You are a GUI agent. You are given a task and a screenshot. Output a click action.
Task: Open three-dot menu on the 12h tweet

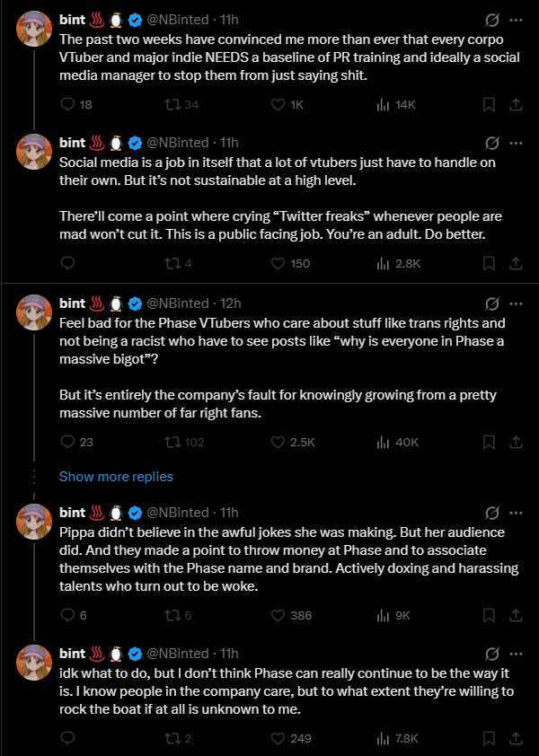(516, 303)
